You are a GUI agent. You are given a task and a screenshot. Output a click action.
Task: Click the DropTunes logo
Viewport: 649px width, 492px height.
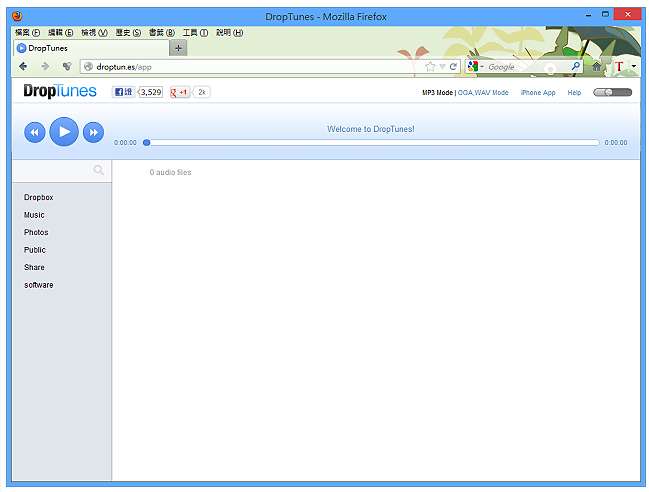[60, 91]
